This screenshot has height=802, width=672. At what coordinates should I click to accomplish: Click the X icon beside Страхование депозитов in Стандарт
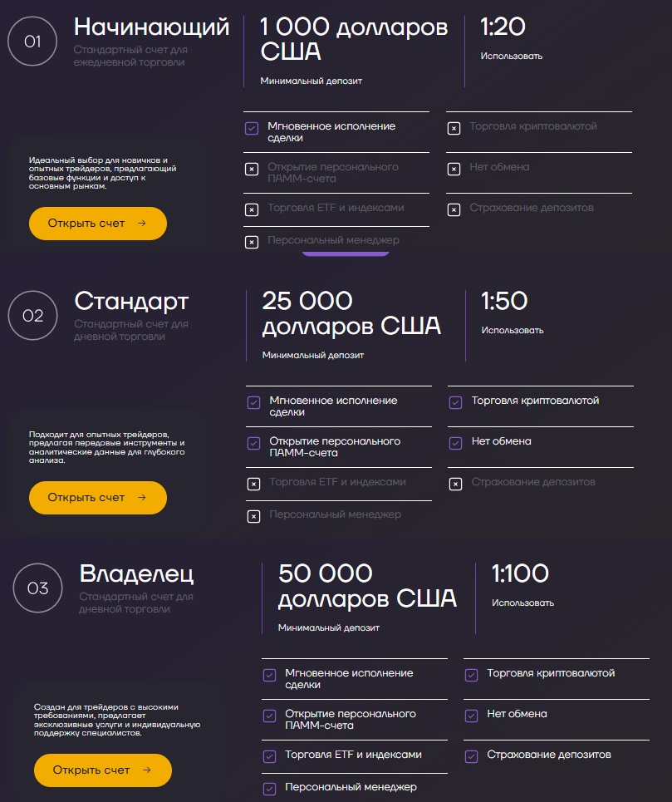coord(455,484)
